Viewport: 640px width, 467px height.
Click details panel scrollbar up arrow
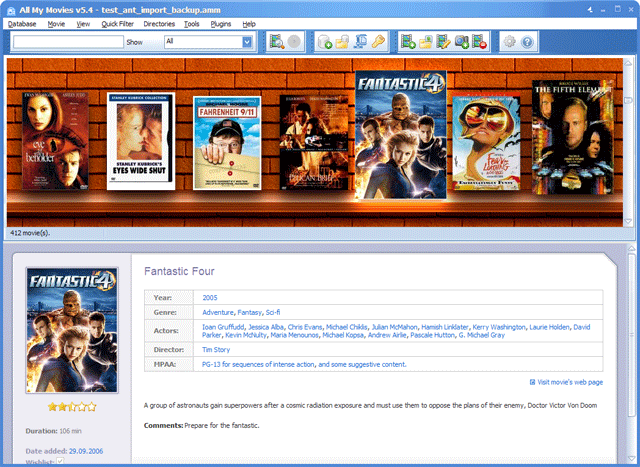tap(631, 248)
